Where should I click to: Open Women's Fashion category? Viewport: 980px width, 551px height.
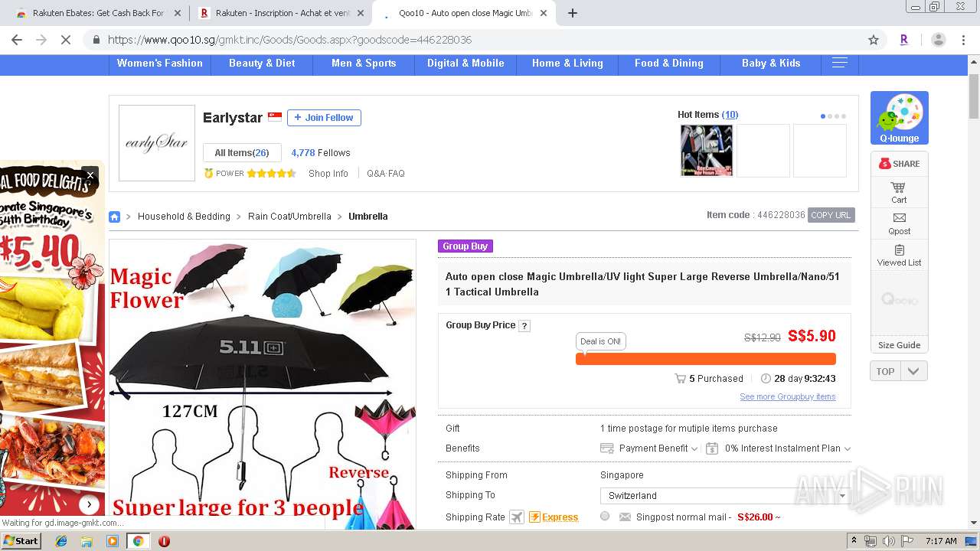pos(160,64)
